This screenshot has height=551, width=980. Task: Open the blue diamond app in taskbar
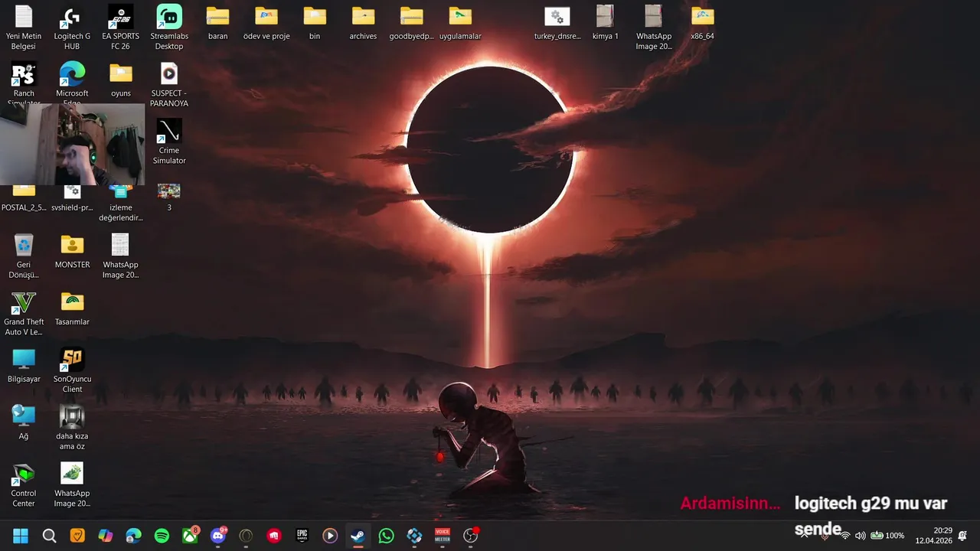[x=414, y=536]
